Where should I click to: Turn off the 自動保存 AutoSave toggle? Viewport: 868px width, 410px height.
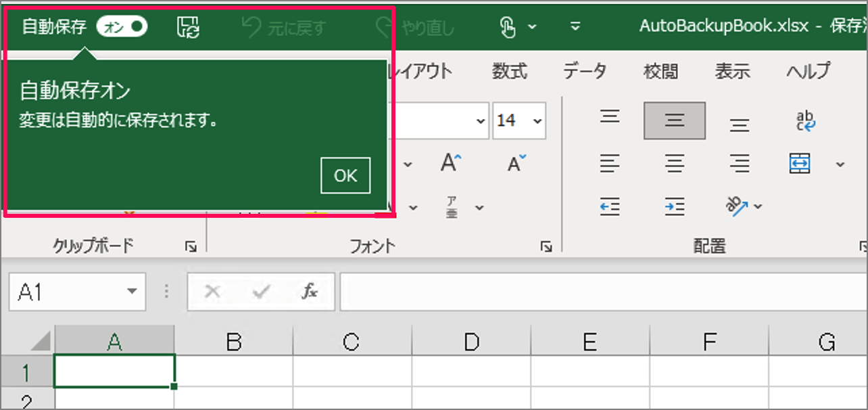click(x=122, y=27)
